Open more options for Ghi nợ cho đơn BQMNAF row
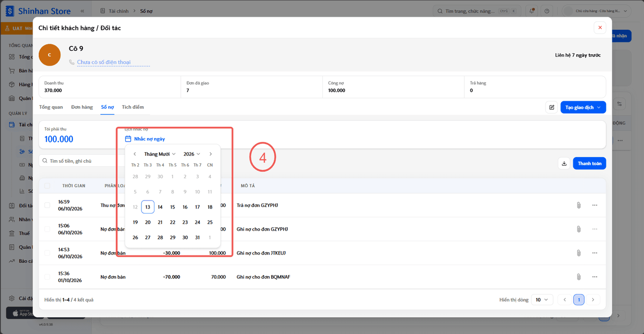 (595, 277)
